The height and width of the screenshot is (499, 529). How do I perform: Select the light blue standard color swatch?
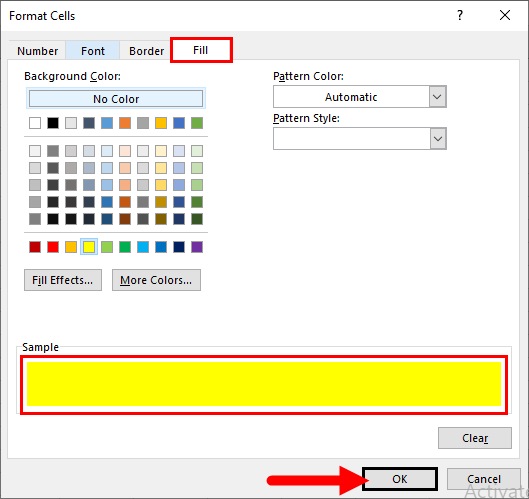[143, 247]
